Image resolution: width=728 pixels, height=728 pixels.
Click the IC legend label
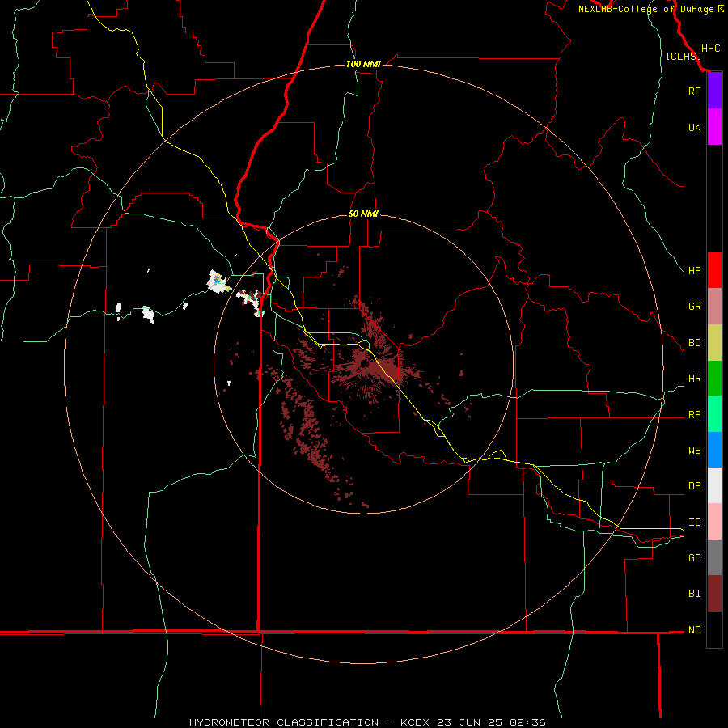(x=694, y=523)
